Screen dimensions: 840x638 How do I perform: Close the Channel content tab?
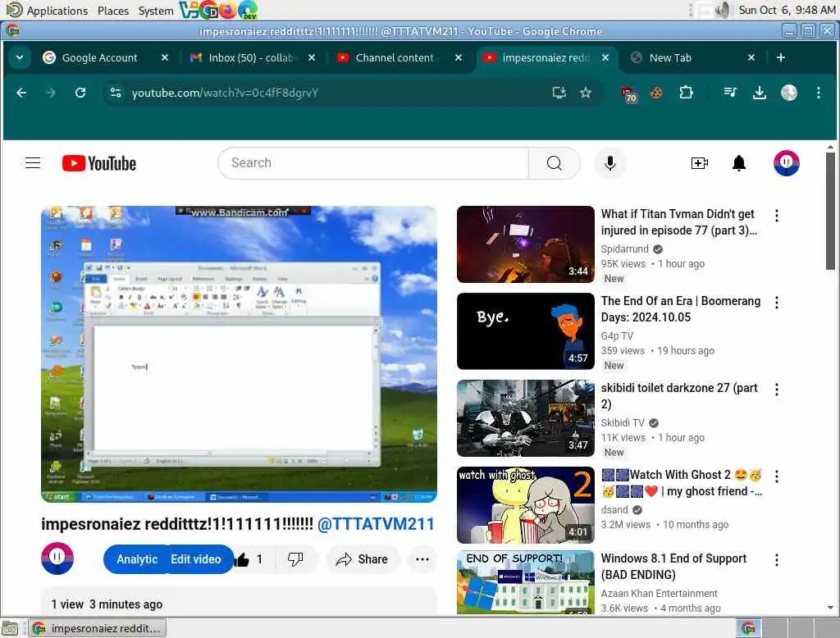click(x=458, y=57)
